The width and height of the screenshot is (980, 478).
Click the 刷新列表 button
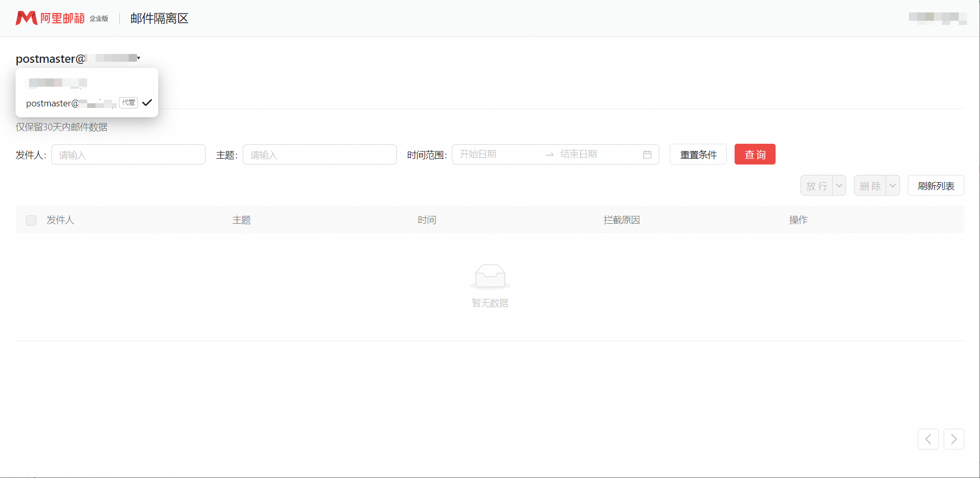pos(935,186)
